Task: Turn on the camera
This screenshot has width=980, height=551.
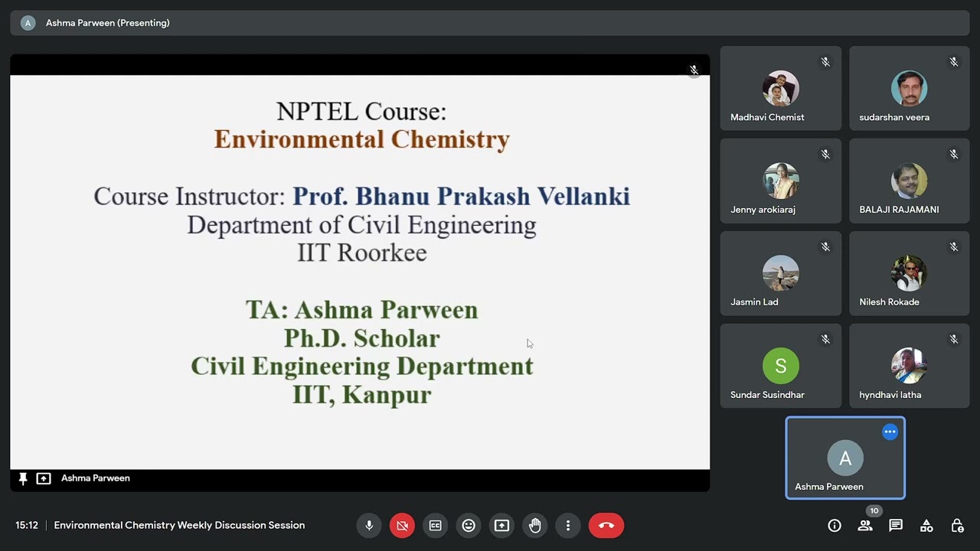Action: click(402, 526)
